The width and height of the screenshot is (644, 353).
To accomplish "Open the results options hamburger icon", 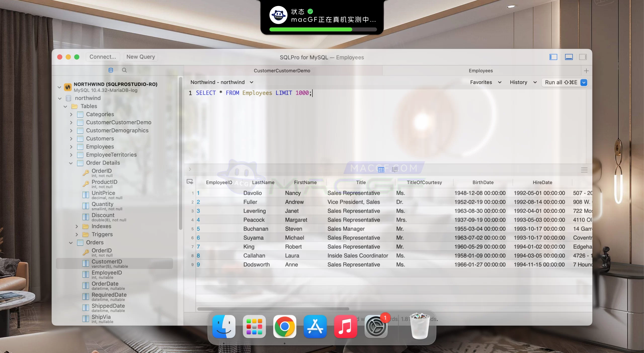I will pos(584,170).
